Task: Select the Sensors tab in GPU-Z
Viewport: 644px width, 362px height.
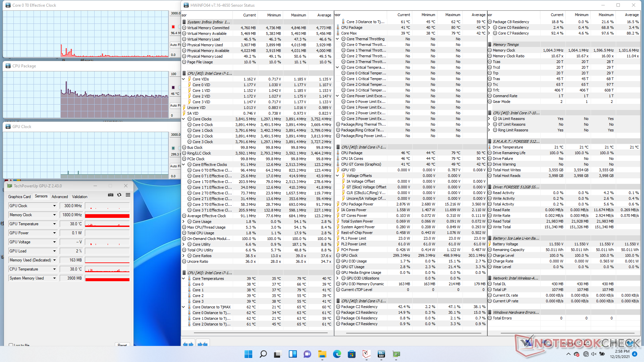Action: pyautogui.click(x=41, y=196)
